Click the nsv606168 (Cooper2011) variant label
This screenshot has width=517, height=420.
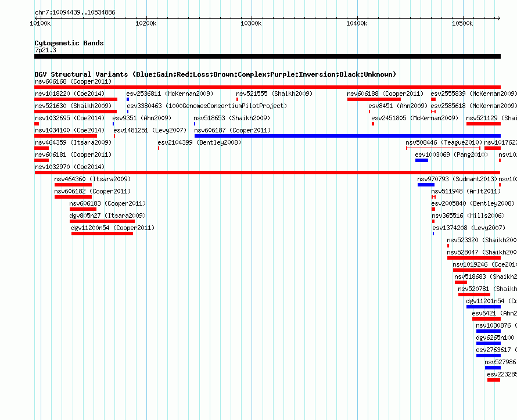click(x=73, y=81)
